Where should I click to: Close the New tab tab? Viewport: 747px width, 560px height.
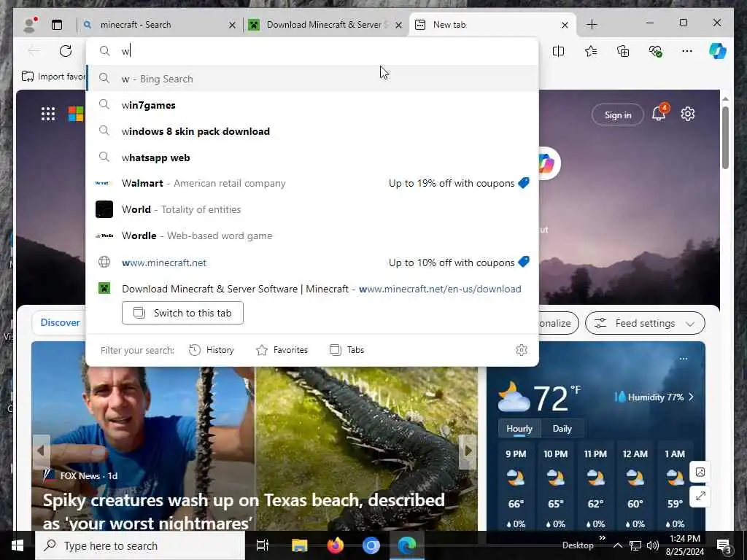[565, 25]
